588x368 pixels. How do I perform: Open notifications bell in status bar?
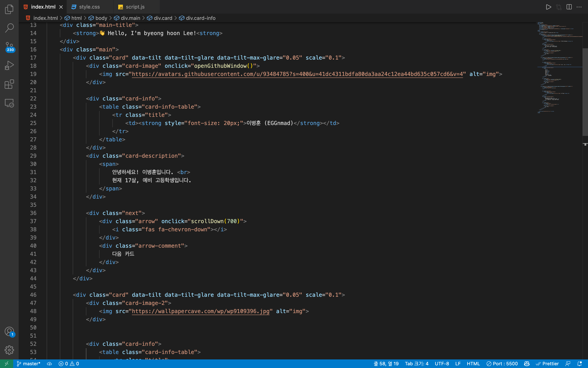point(579,364)
